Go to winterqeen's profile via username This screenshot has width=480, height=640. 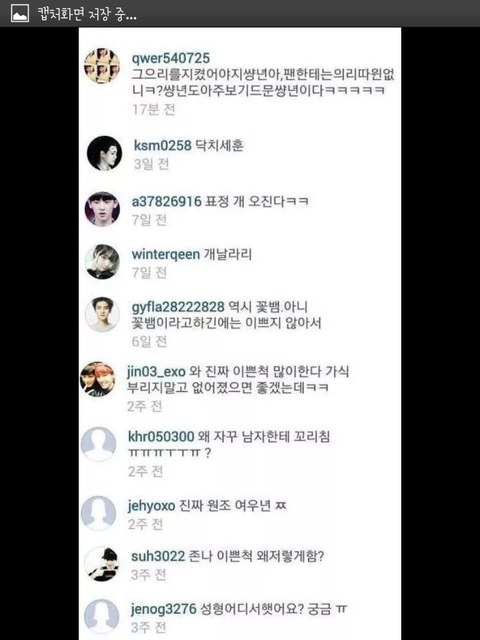(x=166, y=254)
